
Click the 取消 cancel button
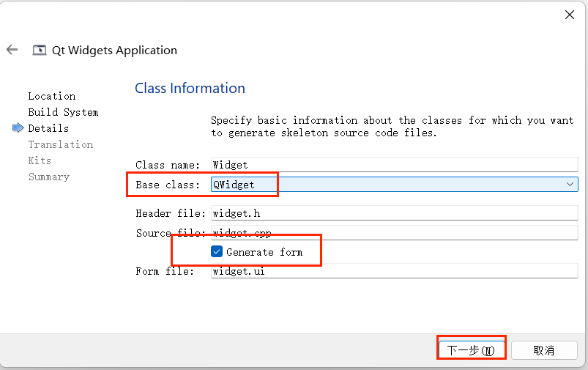click(x=544, y=350)
